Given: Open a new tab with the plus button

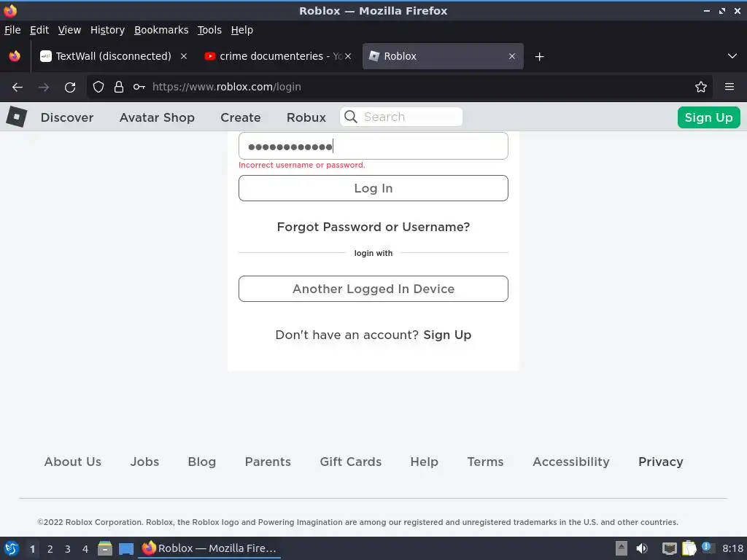Looking at the screenshot, I should 539,57.
